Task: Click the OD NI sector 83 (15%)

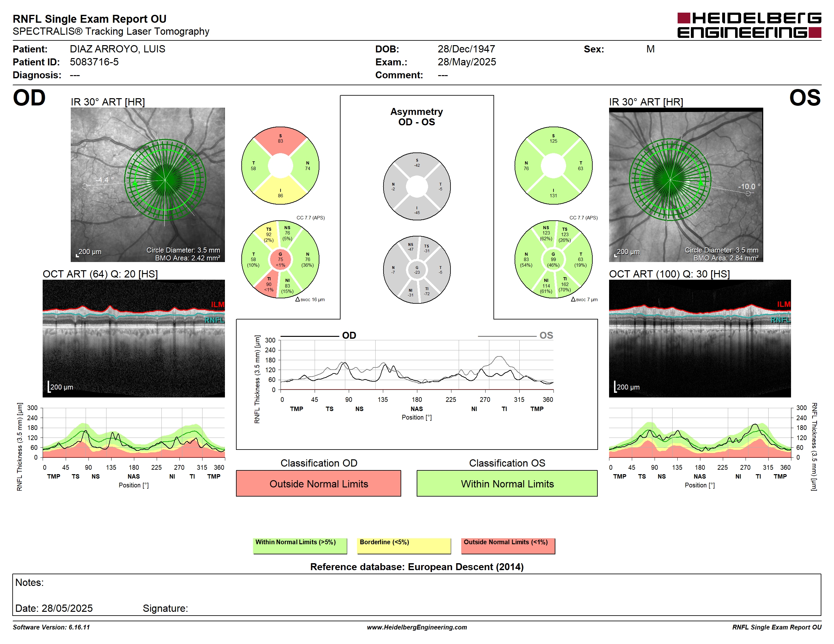Action: [287, 286]
